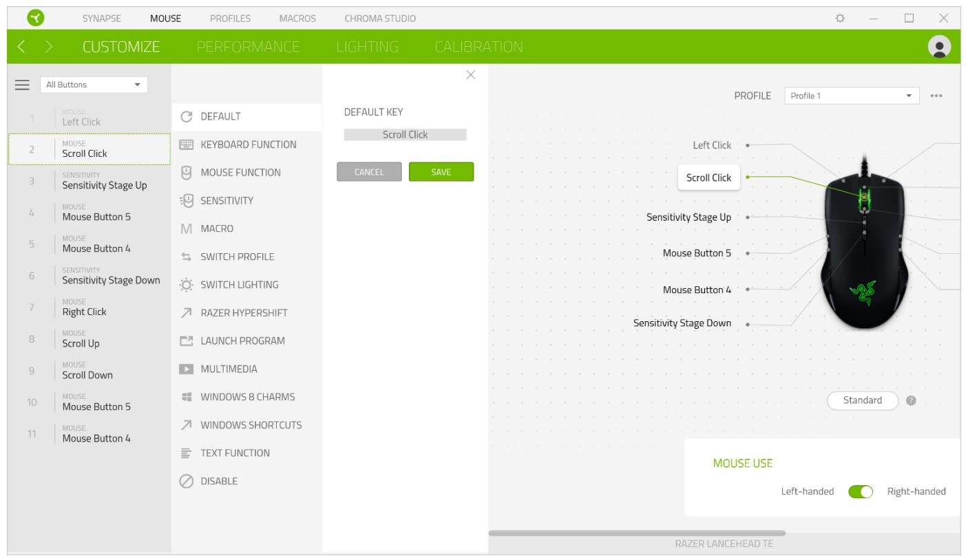966x560 pixels.
Task: Click the Left Click label on mouse diagram
Action: pos(712,145)
